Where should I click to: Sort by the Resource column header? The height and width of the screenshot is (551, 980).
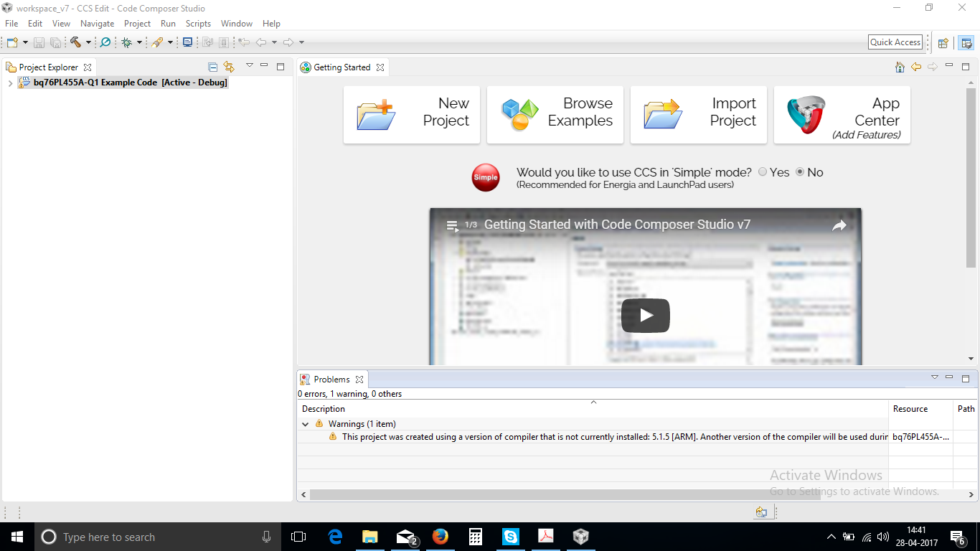point(920,409)
